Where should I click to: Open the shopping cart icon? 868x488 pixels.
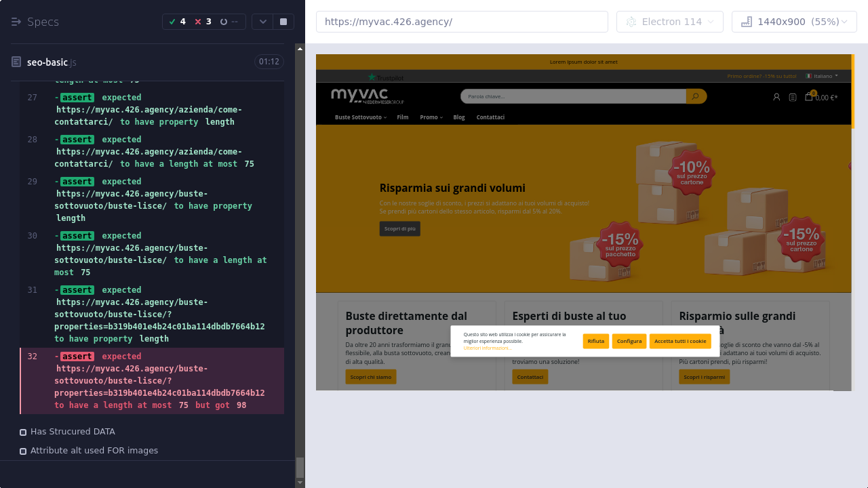809,97
